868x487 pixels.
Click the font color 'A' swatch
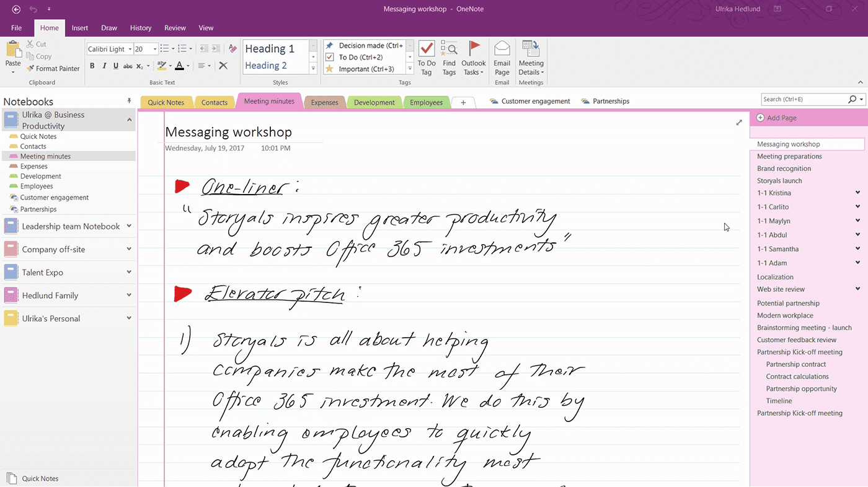(179, 66)
